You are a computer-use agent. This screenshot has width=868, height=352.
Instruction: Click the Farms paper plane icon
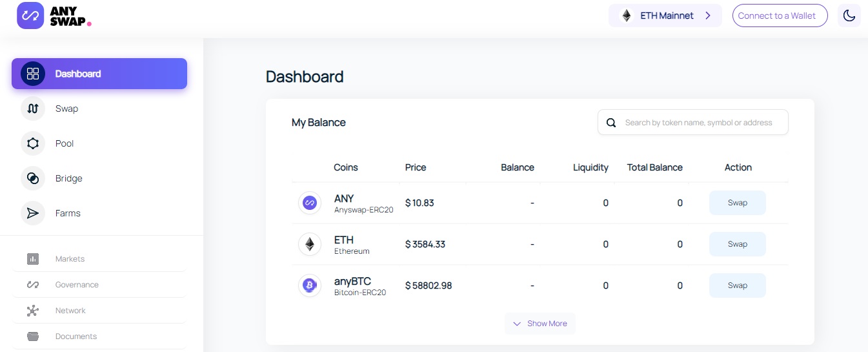(33, 213)
